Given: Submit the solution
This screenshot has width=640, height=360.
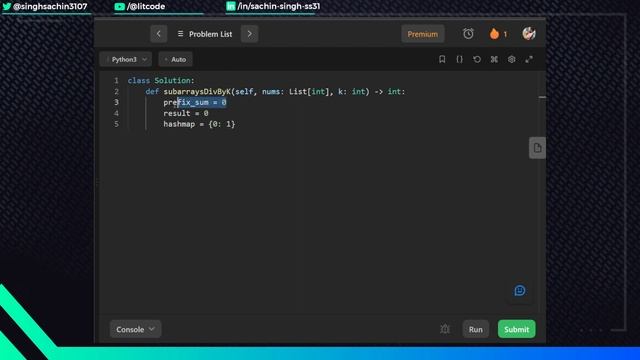Looking at the screenshot, I should tap(516, 329).
